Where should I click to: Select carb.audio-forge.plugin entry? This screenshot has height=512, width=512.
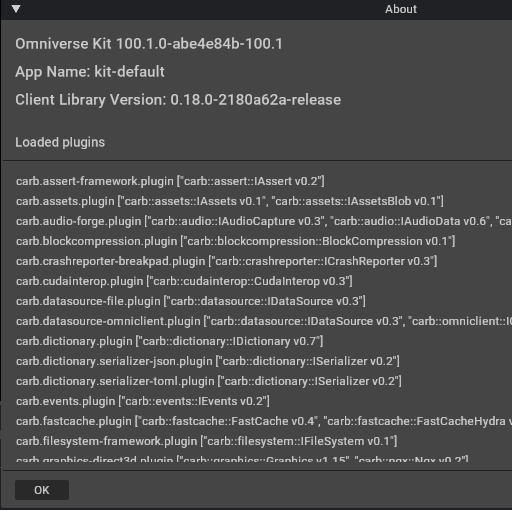click(x=264, y=221)
